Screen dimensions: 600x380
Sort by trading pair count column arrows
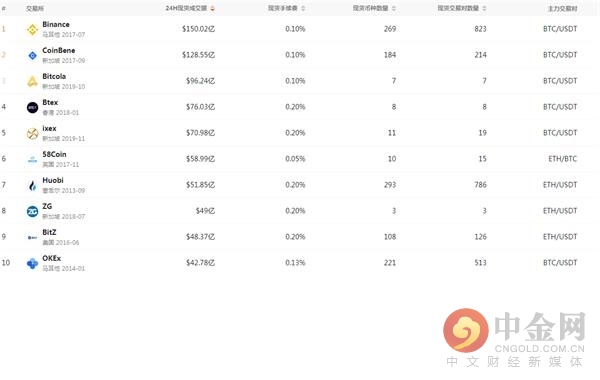click(x=484, y=8)
